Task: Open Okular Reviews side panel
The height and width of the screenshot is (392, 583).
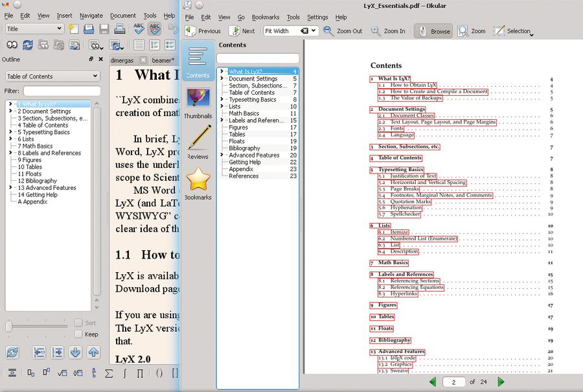Action: click(198, 143)
